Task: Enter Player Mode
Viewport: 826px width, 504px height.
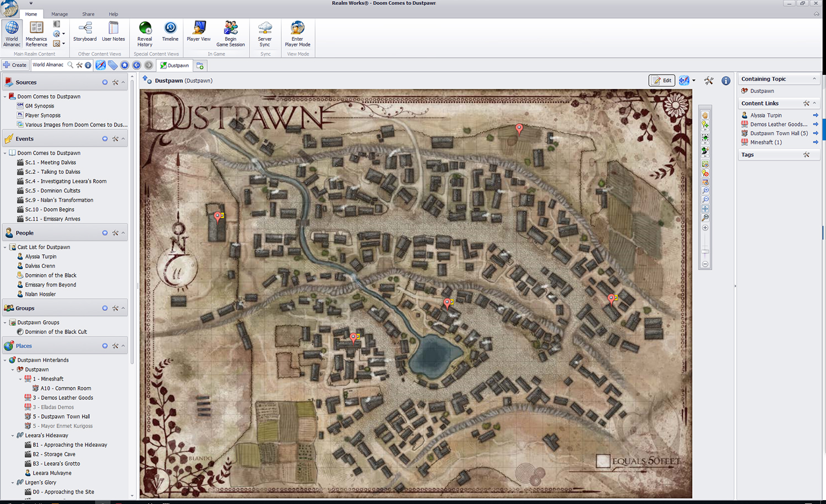Action: click(x=297, y=34)
